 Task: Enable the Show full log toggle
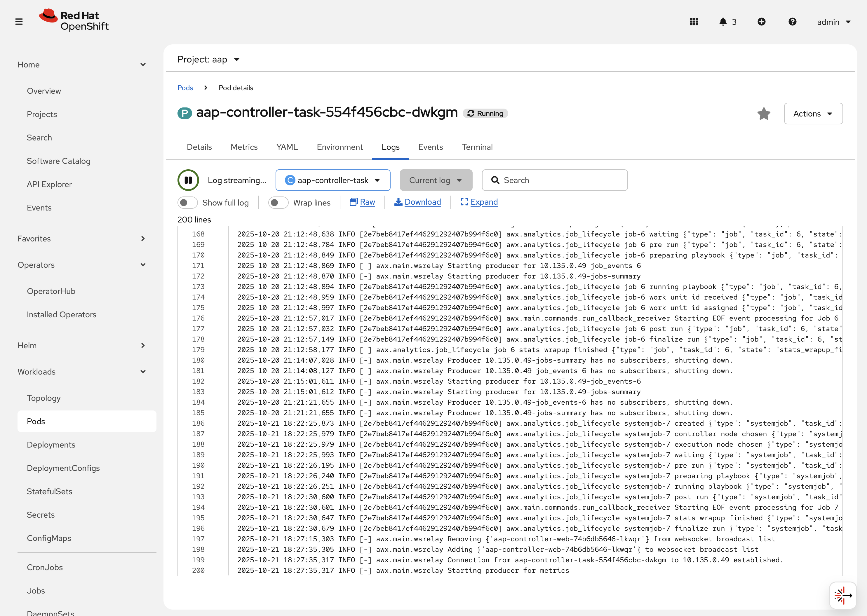187,203
